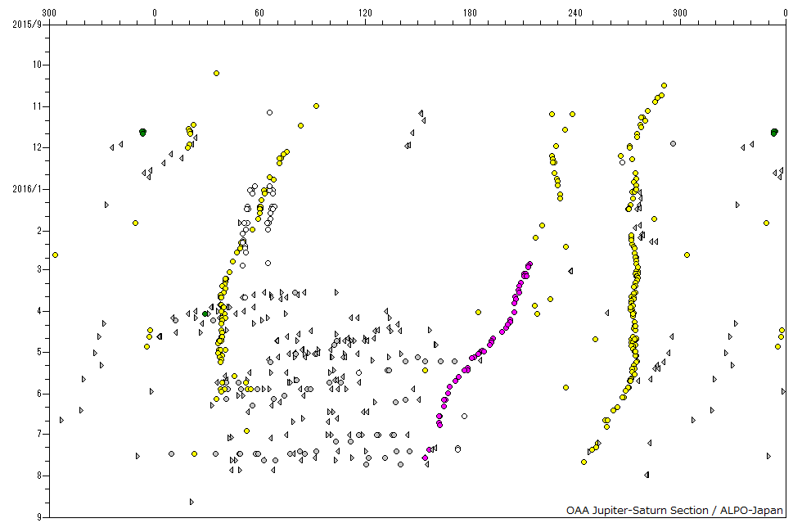The width and height of the screenshot is (802, 532).
Task: Select the yellow point near longitude 90 at month 11
Action: [x=316, y=106]
